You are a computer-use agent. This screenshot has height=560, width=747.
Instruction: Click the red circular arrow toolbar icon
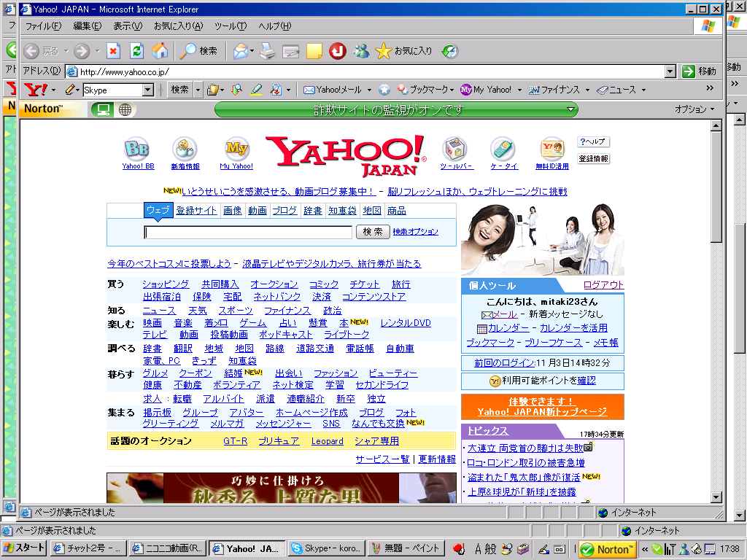click(x=338, y=51)
